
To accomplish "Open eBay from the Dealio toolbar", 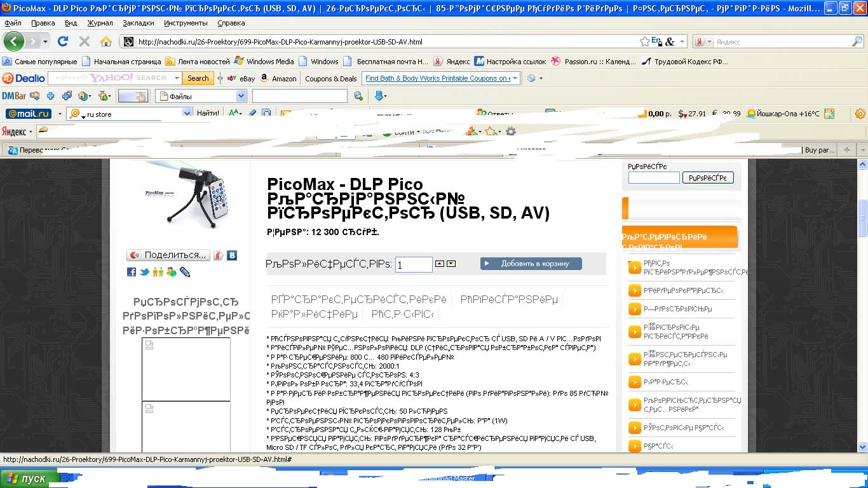I will coord(241,78).
